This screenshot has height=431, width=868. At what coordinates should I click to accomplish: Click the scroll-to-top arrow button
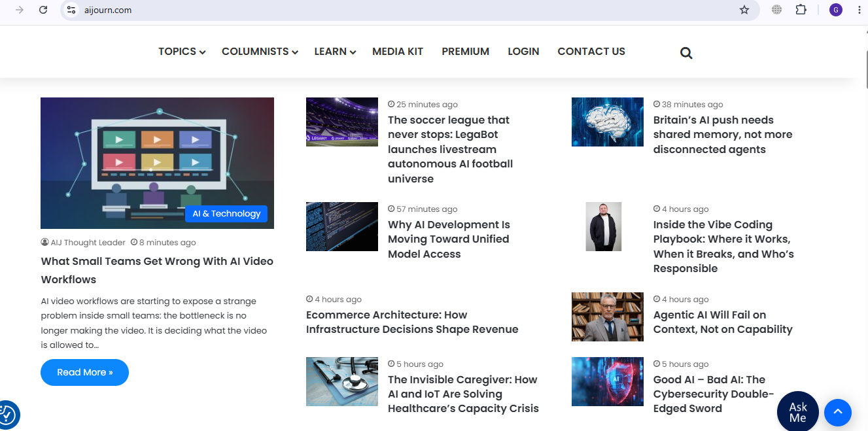click(838, 413)
